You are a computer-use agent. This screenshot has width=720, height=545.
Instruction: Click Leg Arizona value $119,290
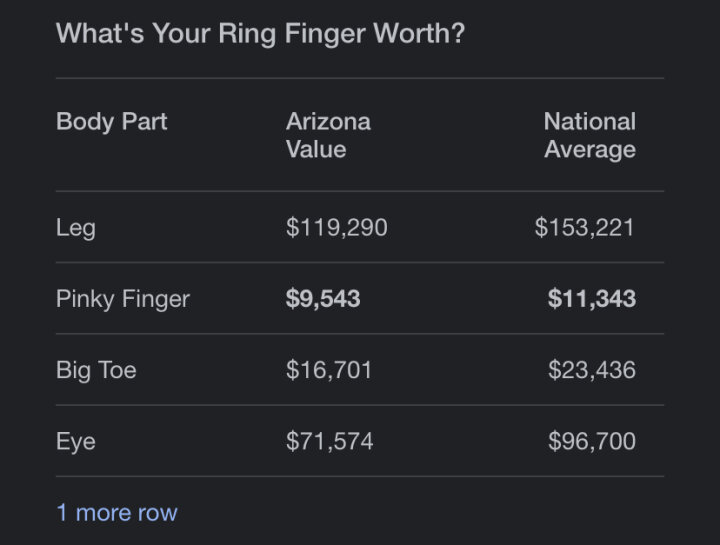tap(337, 227)
